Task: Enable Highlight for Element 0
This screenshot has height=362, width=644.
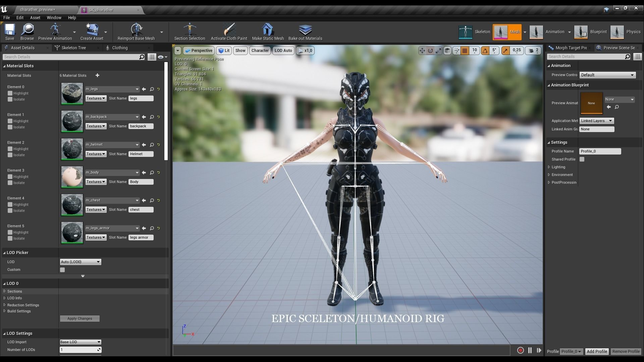Action: tap(10, 93)
